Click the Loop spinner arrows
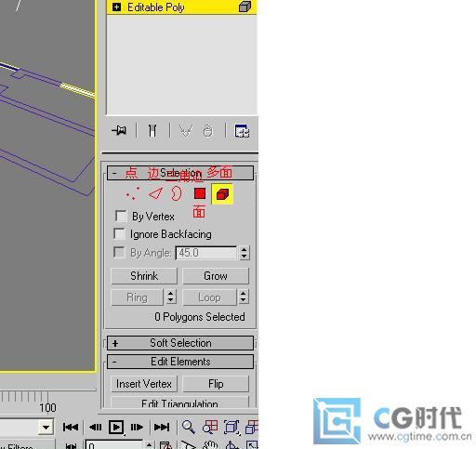The height and width of the screenshot is (449, 476). (244, 297)
